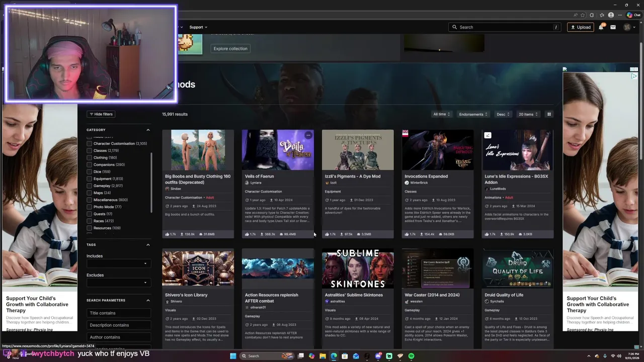
Task: Open the Veils of Faerun mod page
Action: pyautogui.click(x=260, y=176)
